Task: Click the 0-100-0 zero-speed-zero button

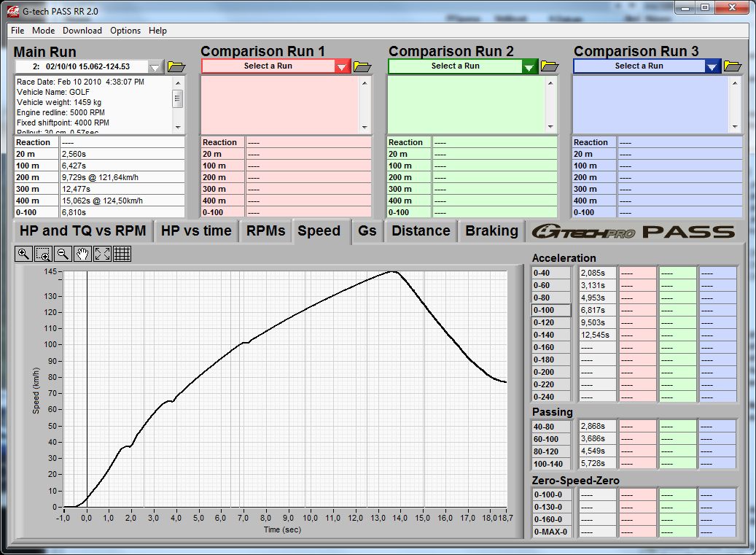Action: coord(552,494)
